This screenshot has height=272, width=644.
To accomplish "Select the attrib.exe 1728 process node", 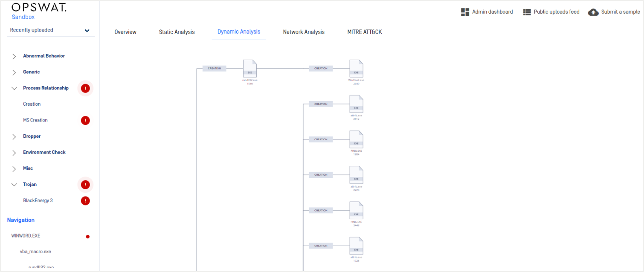I will (356, 249).
